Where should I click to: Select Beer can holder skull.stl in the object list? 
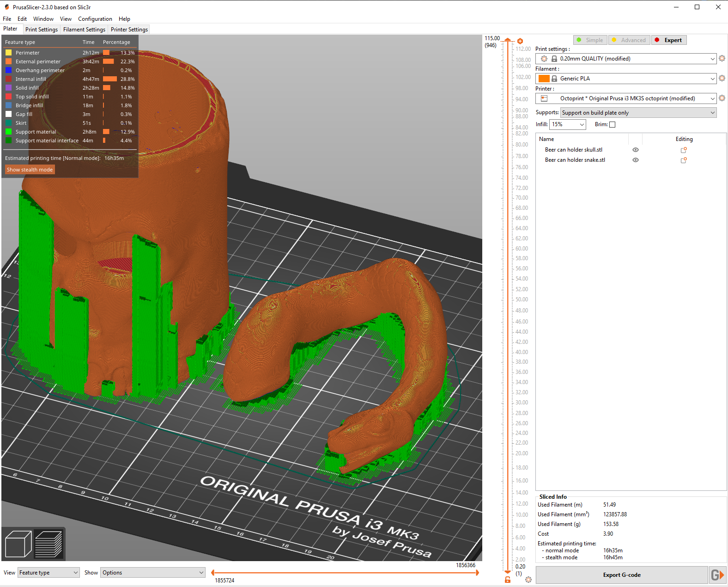coord(574,150)
